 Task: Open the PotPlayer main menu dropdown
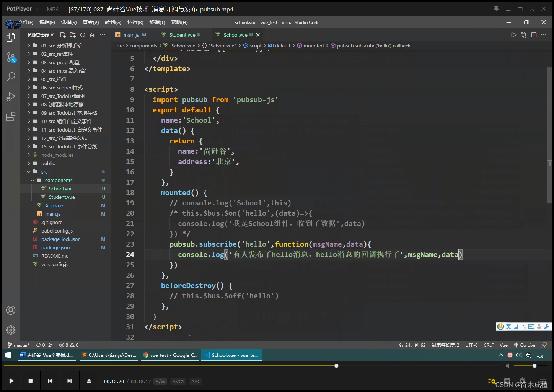pos(23,9)
